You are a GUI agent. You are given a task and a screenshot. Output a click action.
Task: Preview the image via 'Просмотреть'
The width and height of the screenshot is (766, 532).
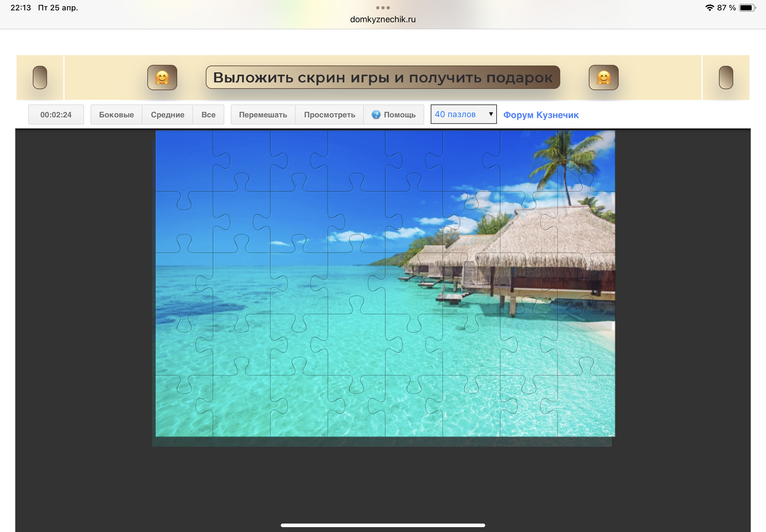(329, 115)
